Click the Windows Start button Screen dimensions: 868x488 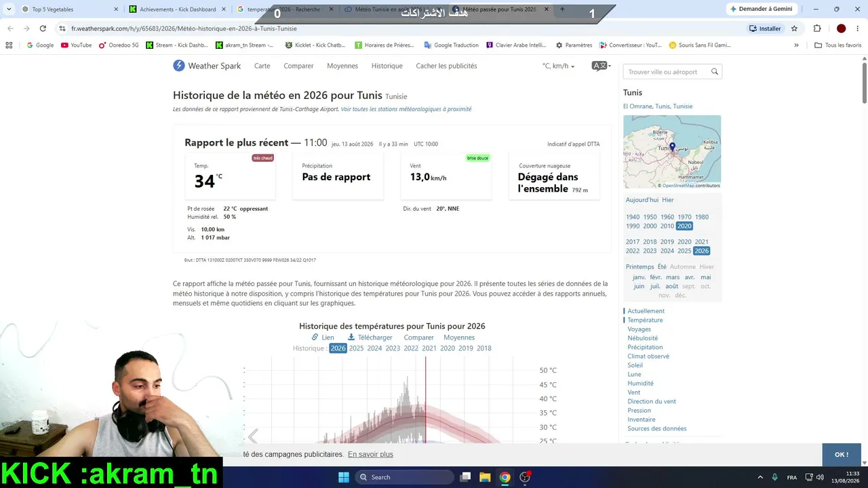[x=344, y=477]
